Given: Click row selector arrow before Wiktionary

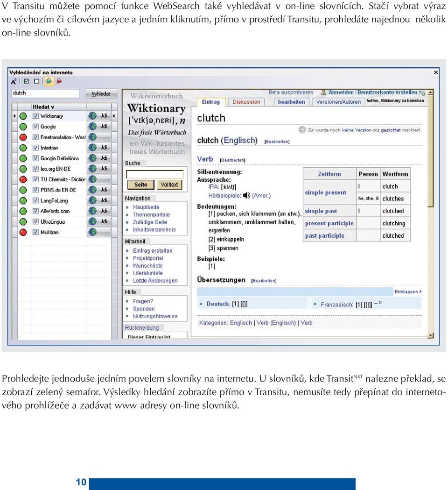Looking at the screenshot, I should (x=14, y=116).
